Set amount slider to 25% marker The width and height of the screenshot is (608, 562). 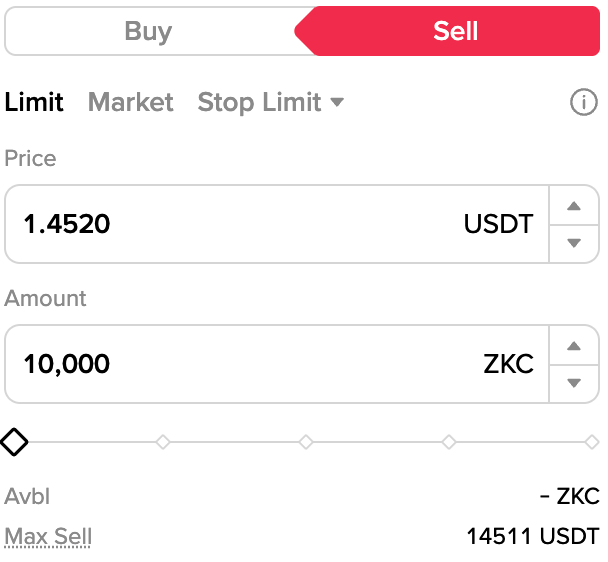(163, 441)
